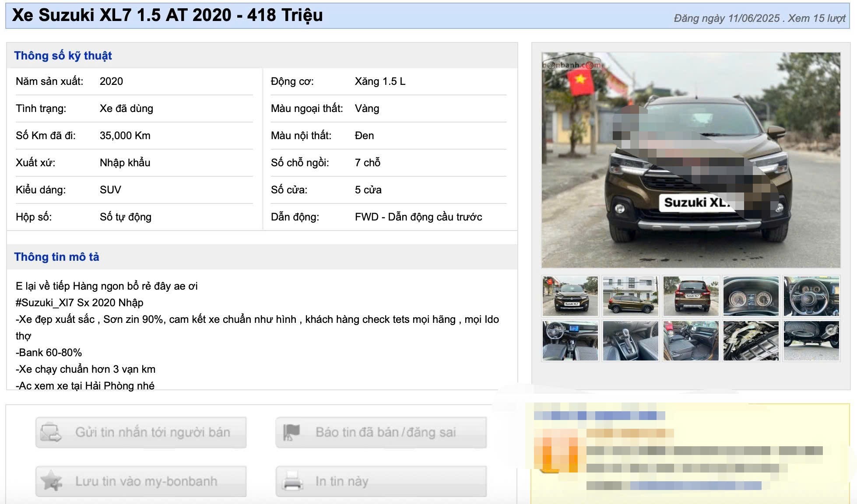Report listing with Báo tin đã bán / đăng sai

381,432
